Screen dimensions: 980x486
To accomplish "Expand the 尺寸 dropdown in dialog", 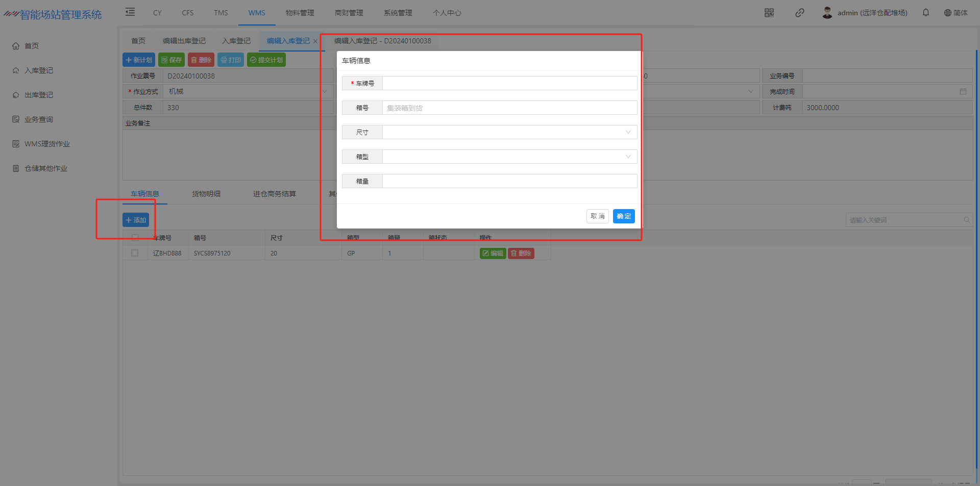I will pyautogui.click(x=628, y=132).
